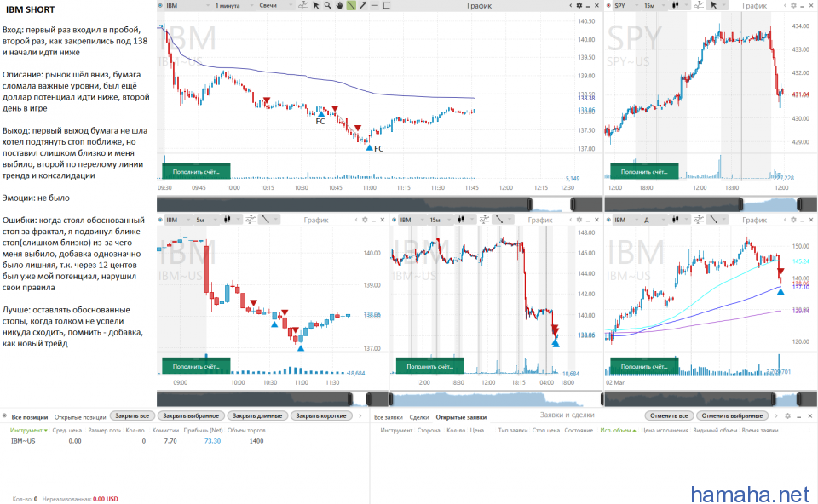Sort positions by 'Инструмент' column header
This screenshot has height=504, width=818.
point(29,431)
